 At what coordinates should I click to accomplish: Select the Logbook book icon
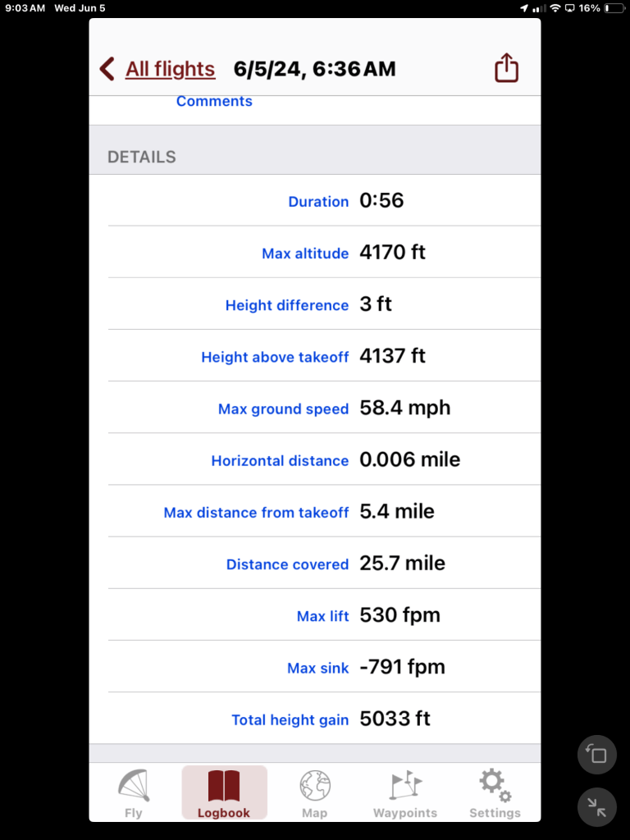[x=224, y=786]
